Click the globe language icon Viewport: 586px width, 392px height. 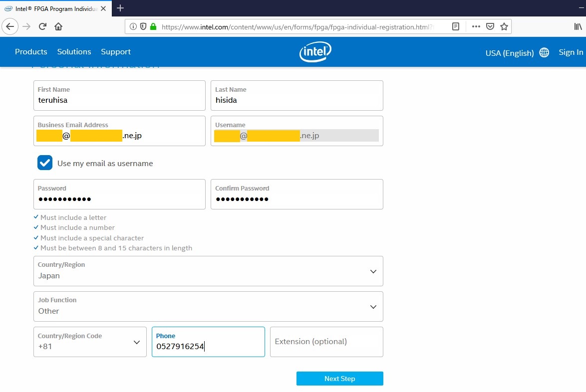click(544, 53)
